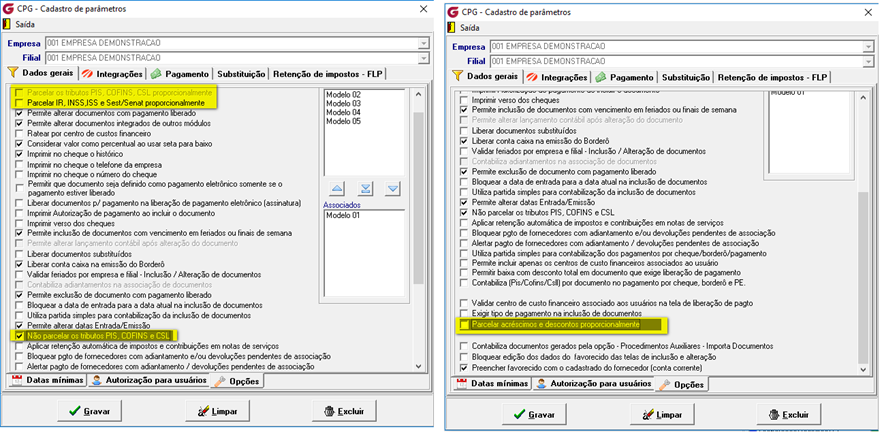Click the Saída exit icon in left window
884x436 pixels.
(7, 24)
